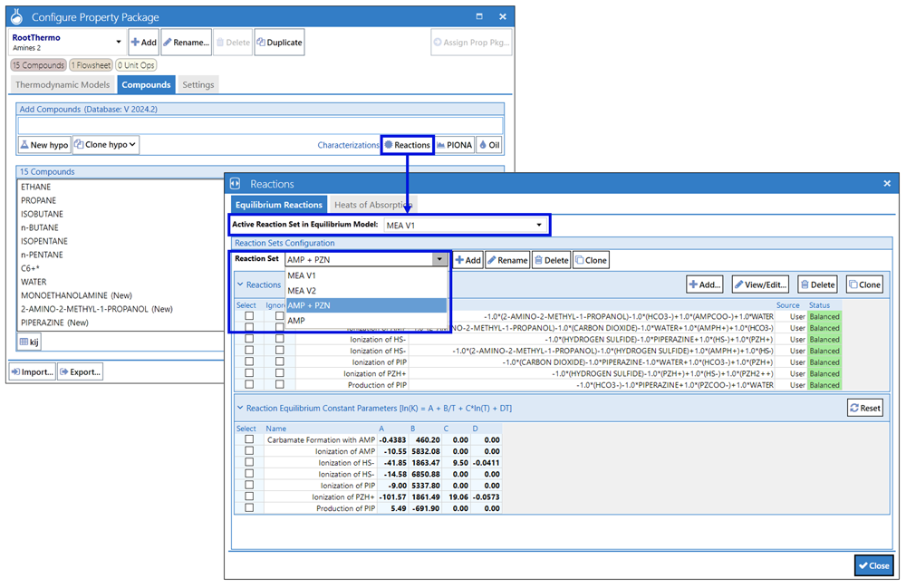The height and width of the screenshot is (588, 906).
Task: Click Import button at bottom left
Action: pyautogui.click(x=32, y=371)
